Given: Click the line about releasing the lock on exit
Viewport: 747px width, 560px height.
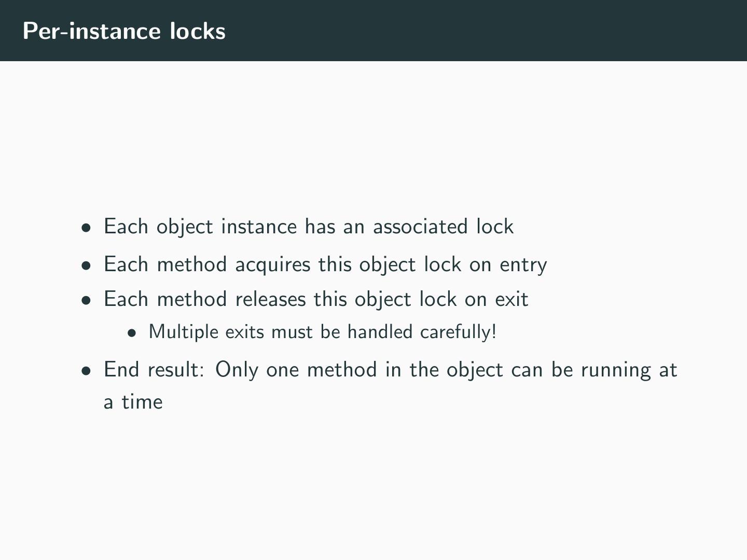Looking at the screenshot, I should pyautogui.click(x=315, y=299).
